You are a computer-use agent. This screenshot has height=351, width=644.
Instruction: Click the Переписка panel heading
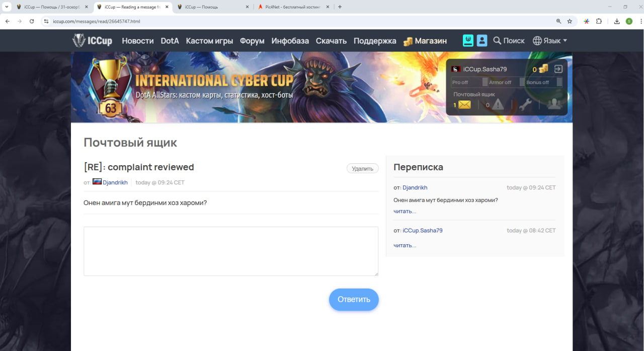pos(419,167)
